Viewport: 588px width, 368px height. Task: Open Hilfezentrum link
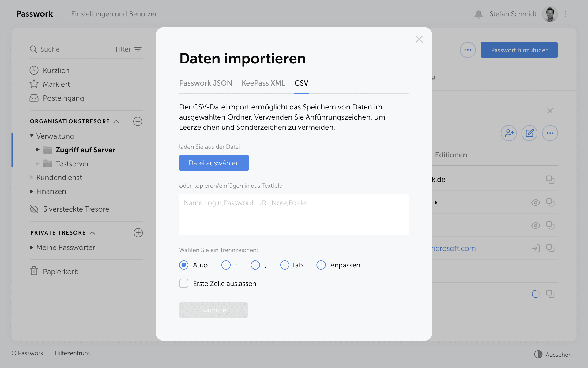pyautogui.click(x=72, y=353)
